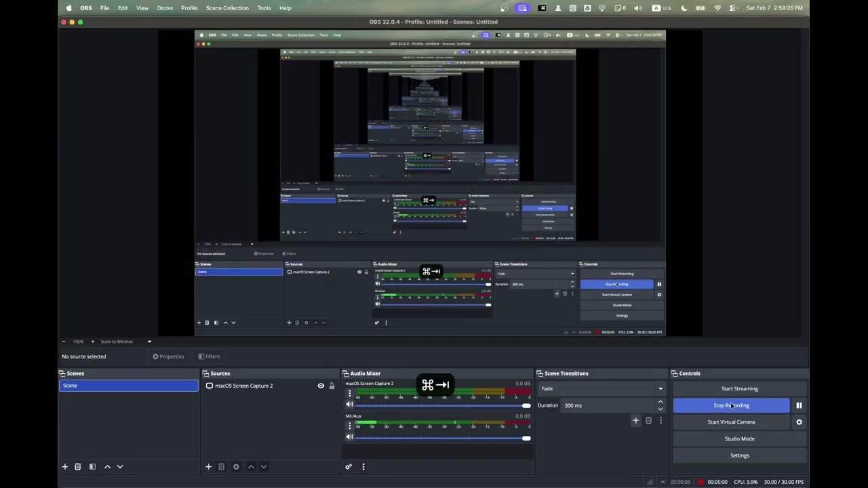Open macOS Wi-Fi status icon
The width and height of the screenshot is (868, 488).
(717, 8)
